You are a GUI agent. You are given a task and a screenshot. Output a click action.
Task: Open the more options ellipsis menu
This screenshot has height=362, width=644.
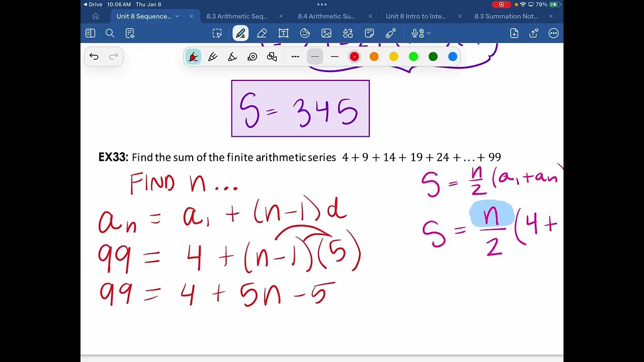554,33
